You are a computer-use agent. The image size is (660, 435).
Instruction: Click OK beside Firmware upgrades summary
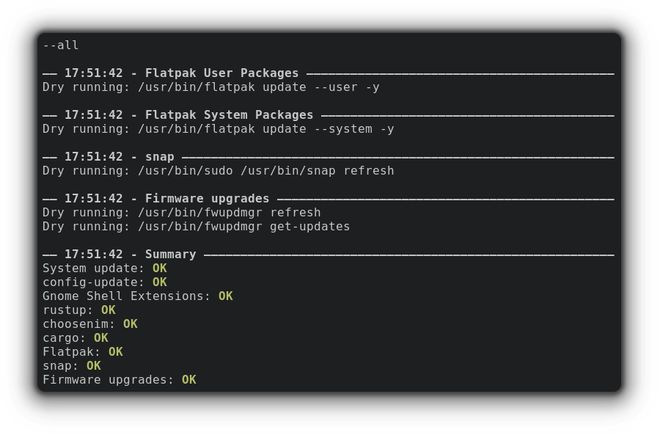click(189, 379)
